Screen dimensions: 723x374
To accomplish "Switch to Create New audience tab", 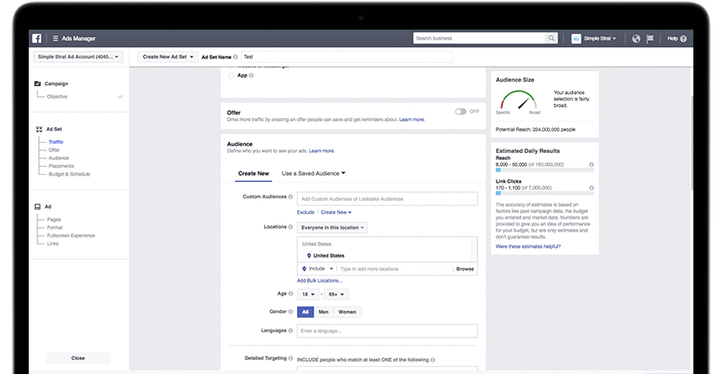I will [x=253, y=174].
